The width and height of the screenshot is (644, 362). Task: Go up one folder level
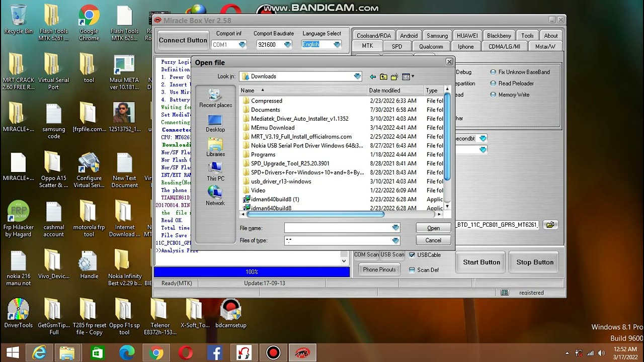click(x=383, y=77)
